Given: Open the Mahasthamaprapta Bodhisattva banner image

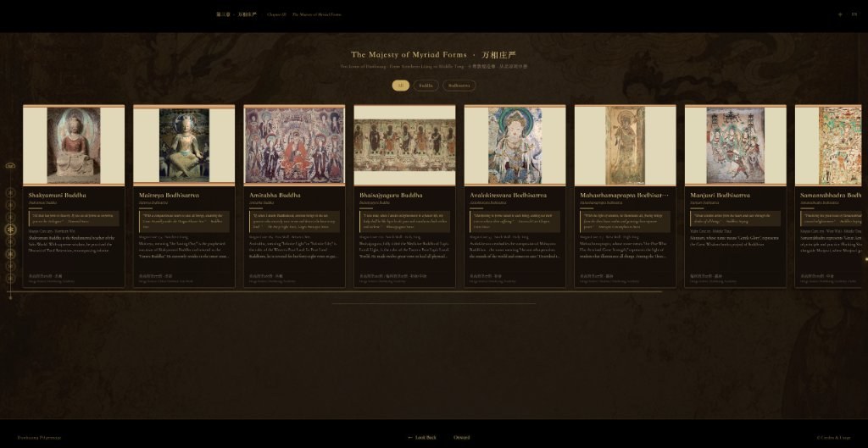Looking at the screenshot, I should click(x=625, y=146).
